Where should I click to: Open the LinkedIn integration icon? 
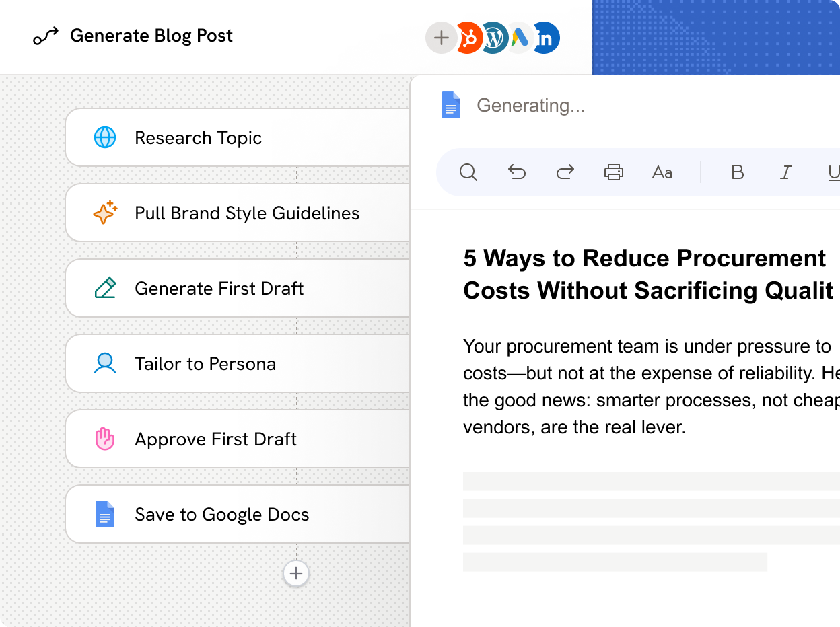(545, 38)
